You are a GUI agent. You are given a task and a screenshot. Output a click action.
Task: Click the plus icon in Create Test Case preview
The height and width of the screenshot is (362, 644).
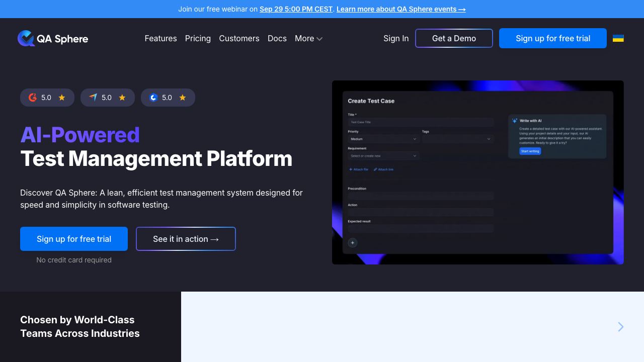tap(353, 243)
